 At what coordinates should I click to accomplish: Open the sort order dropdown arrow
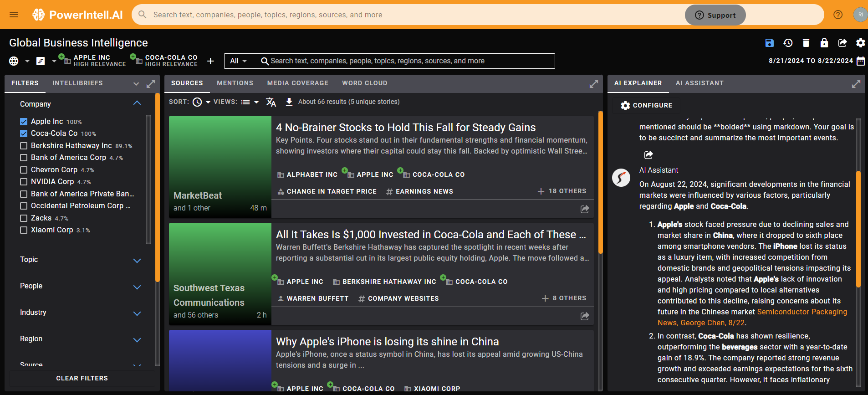[208, 102]
